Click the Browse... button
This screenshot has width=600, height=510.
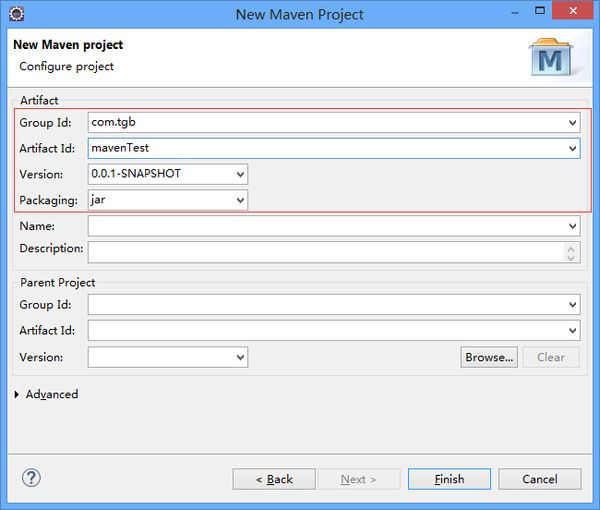click(x=489, y=357)
